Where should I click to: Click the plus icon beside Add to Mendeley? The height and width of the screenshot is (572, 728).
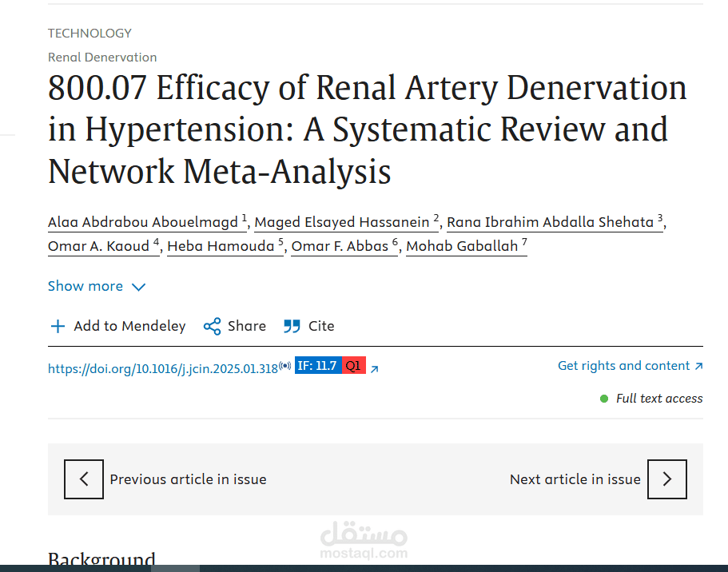point(58,327)
